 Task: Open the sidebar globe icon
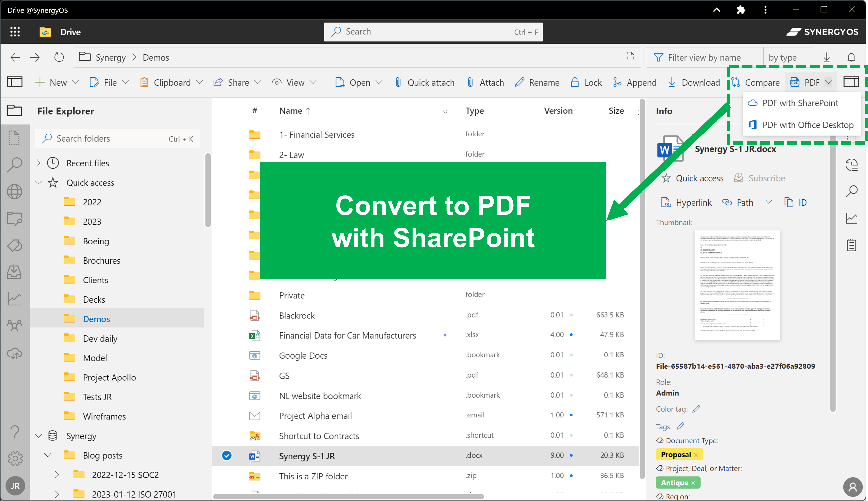pyautogui.click(x=14, y=192)
